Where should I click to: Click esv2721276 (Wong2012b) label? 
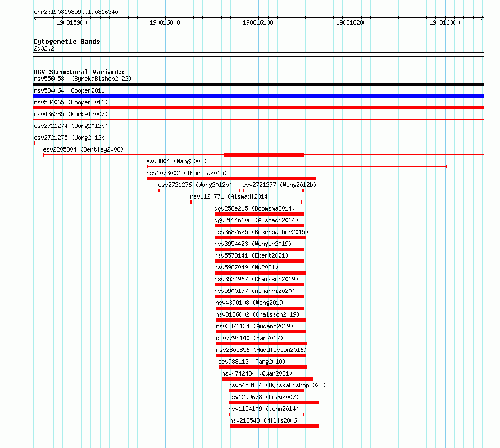(x=195, y=185)
